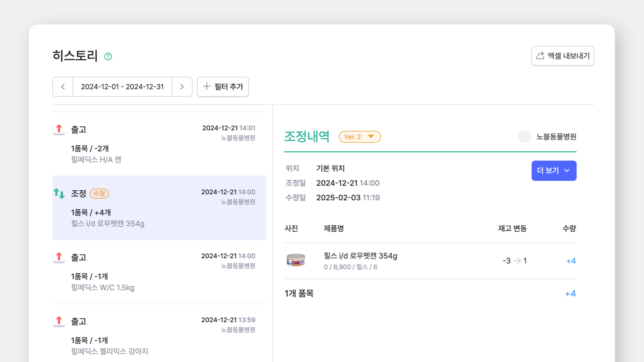The height and width of the screenshot is (362, 644).
Task: Click the 사진 column header
Action: tap(291, 228)
